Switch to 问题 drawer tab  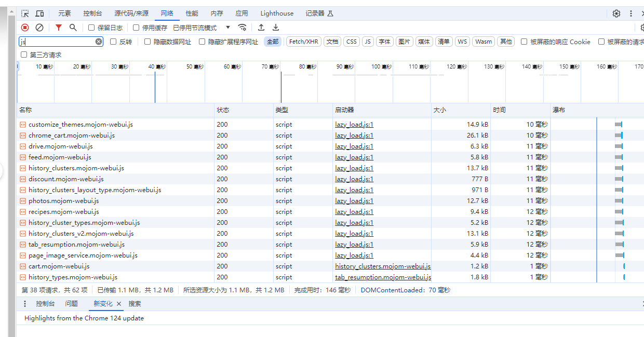click(x=71, y=304)
